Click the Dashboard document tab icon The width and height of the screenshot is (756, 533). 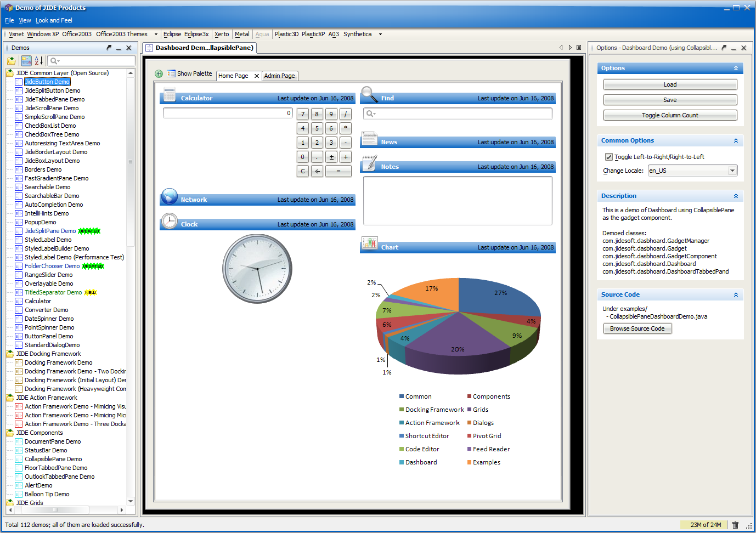[149, 48]
